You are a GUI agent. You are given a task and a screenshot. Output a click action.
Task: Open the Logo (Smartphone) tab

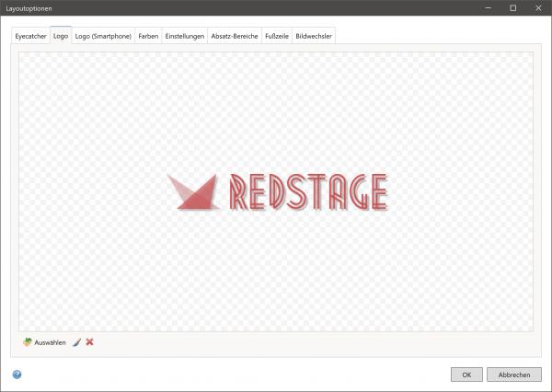(103, 37)
